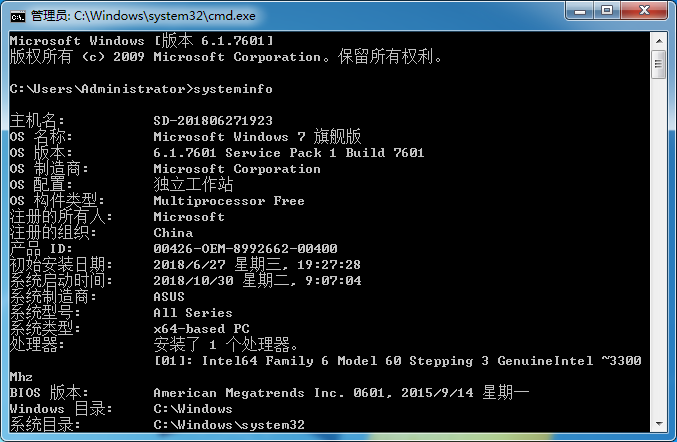
Task: Click system type 'x64-based PC'
Action: pos(201,328)
